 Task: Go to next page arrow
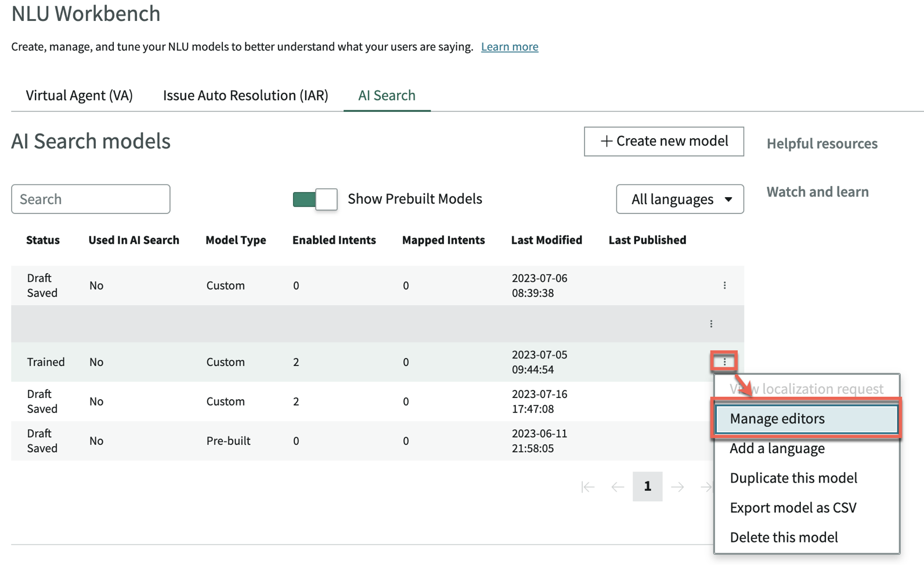(677, 487)
